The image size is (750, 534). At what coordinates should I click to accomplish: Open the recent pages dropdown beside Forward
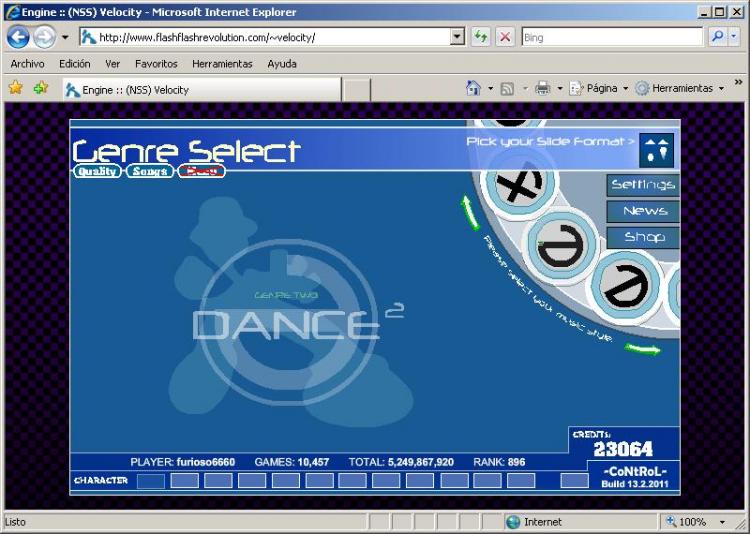click(x=65, y=37)
